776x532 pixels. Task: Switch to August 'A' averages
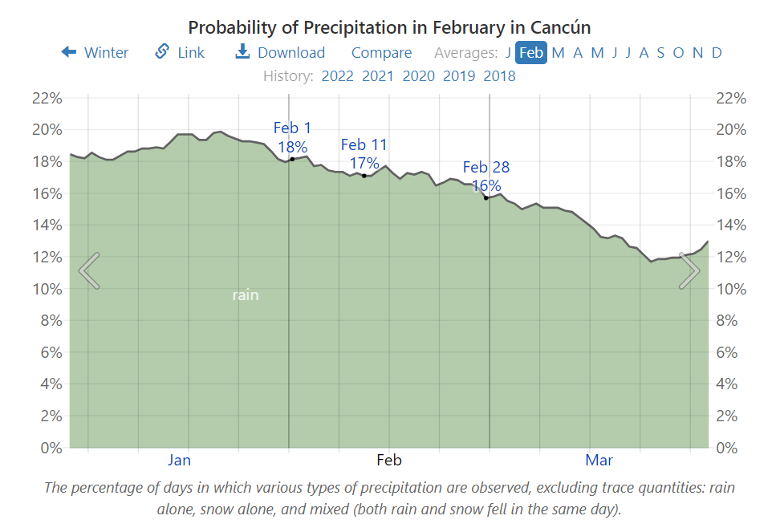click(x=644, y=52)
